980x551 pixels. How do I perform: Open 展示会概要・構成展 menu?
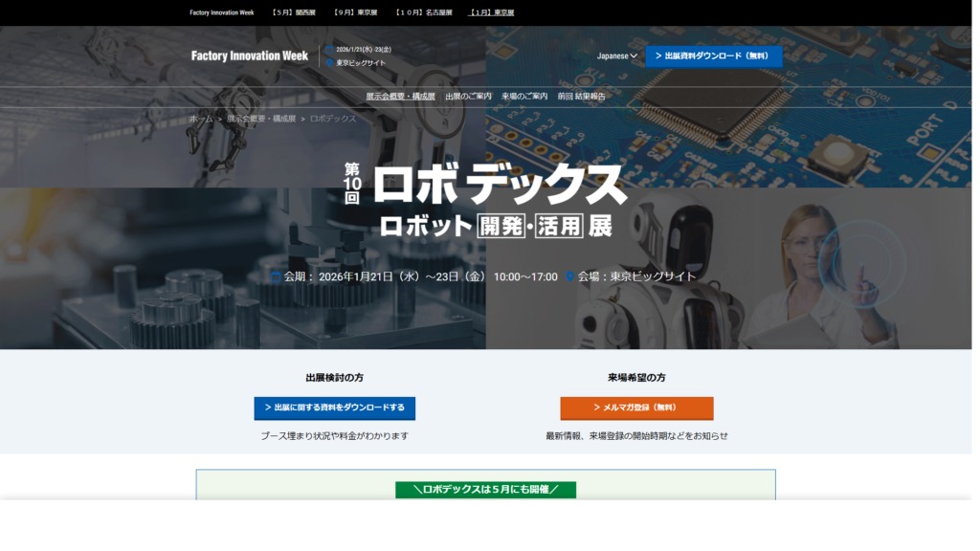tap(400, 97)
